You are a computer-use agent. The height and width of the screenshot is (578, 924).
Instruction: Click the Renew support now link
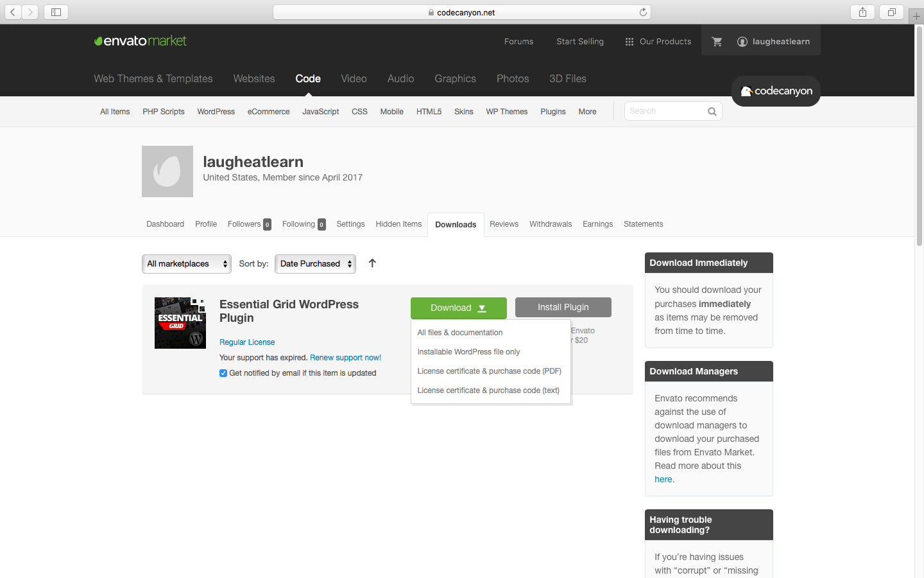[345, 358]
